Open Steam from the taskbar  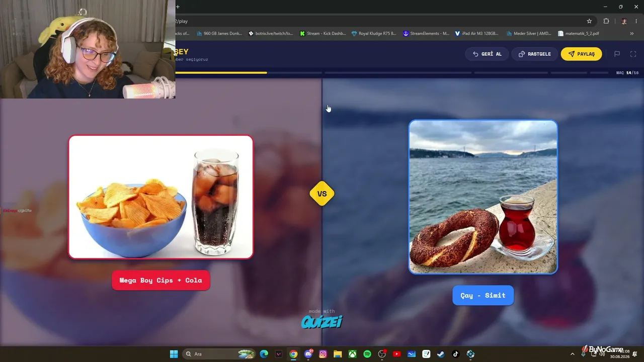441,354
